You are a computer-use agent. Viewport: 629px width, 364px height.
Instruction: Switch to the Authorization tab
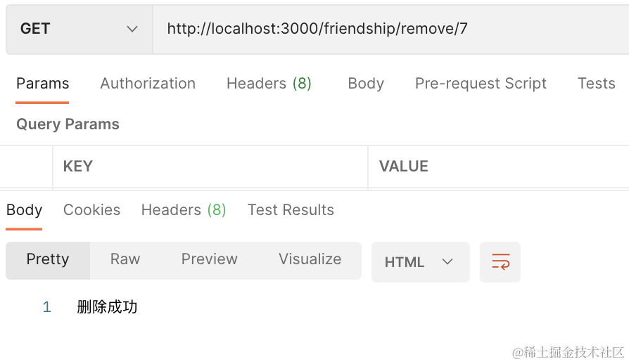point(148,84)
